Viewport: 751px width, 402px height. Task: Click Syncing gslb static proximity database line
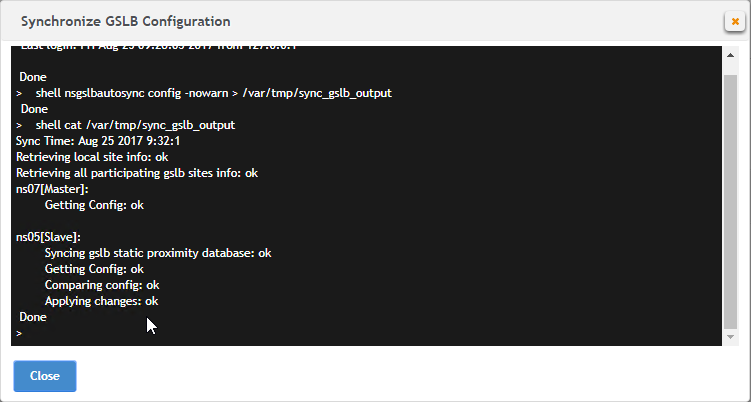(x=158, y=253)
